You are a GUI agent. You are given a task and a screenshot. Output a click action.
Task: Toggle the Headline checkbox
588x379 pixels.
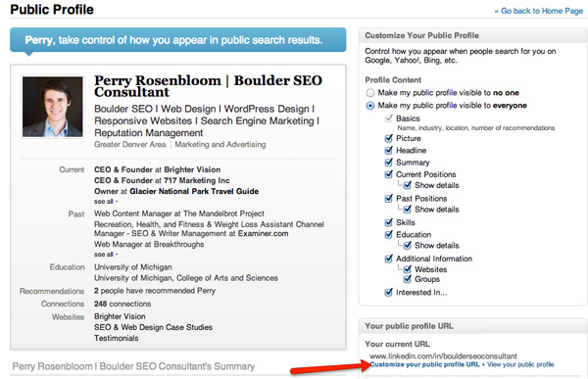tap(389, 150)
